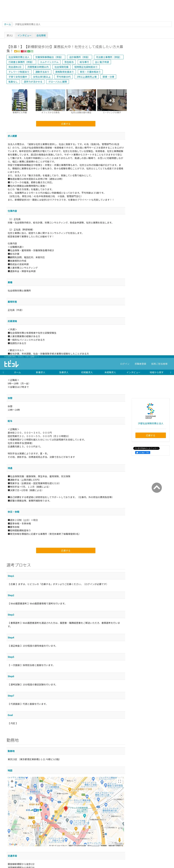Open 社労士試験お疲れ様会 photo thumbnail
The width and height of the screenshot is (174, 868).
tap(81, 100)
